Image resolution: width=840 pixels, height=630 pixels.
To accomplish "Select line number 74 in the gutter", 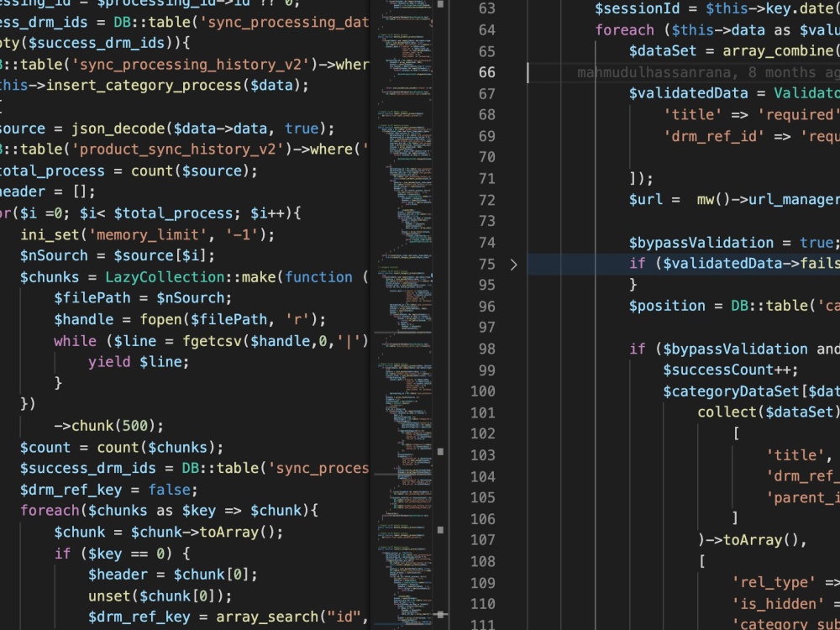I will pos(486,243).
